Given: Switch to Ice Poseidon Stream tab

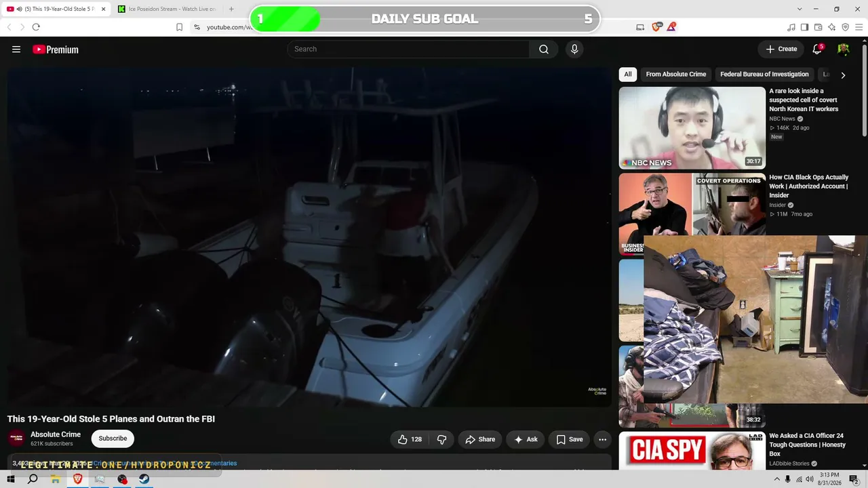Looking at the screenshot, I should pyautogui.click(x=167, y=9).
